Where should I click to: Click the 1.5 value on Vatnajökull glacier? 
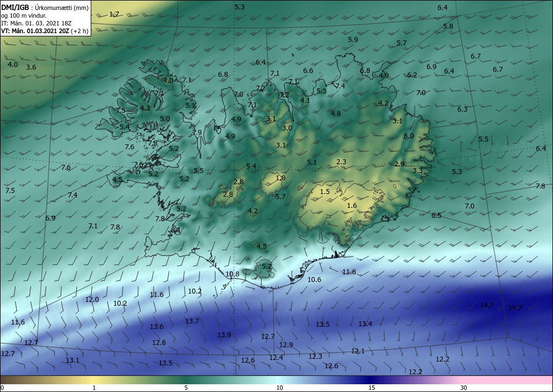pos(325,192)
